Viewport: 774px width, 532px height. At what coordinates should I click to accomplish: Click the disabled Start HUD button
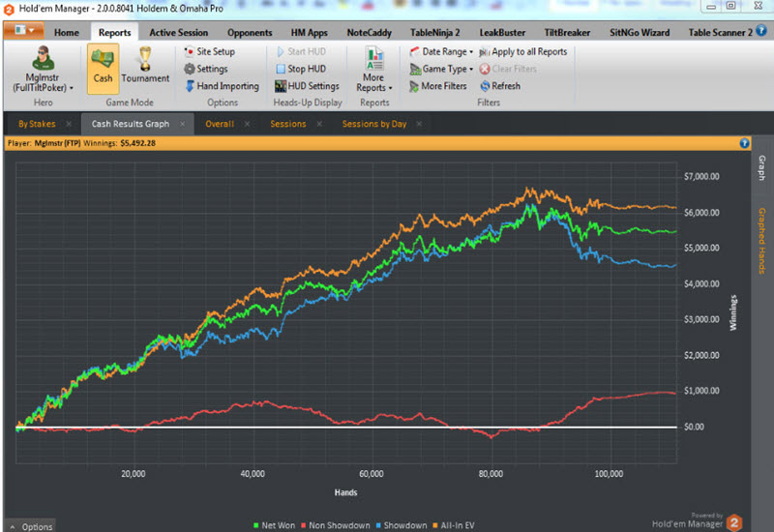click(x=301, y=51)
